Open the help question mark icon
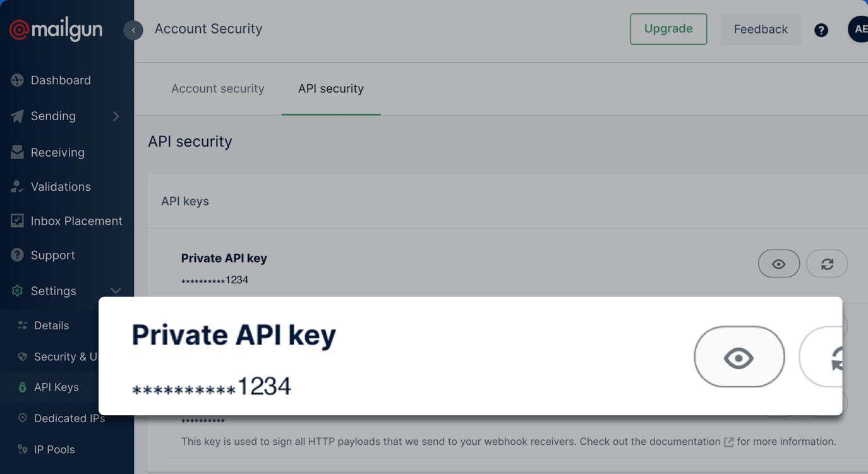The image size is (868, 474). coord(821,30)
